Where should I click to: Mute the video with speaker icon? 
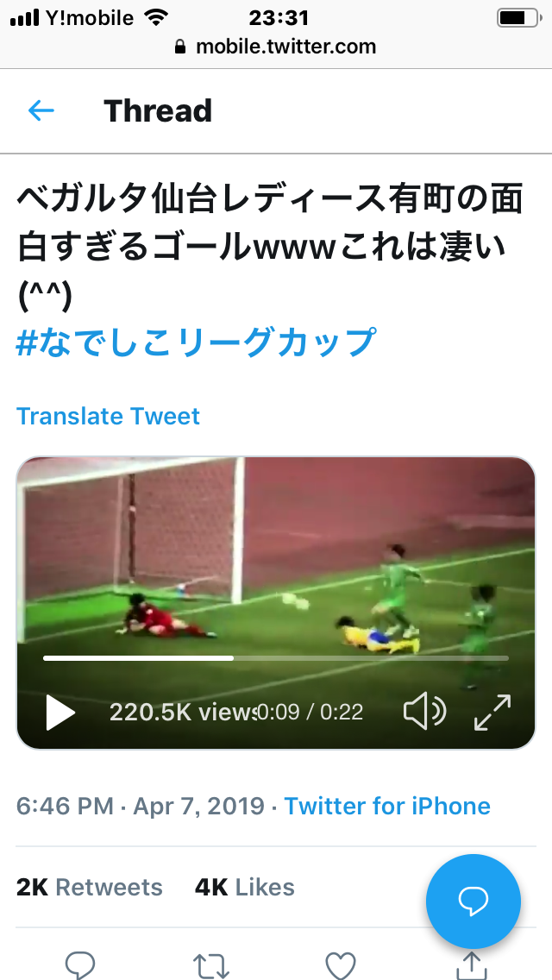(x=424, y=712)
